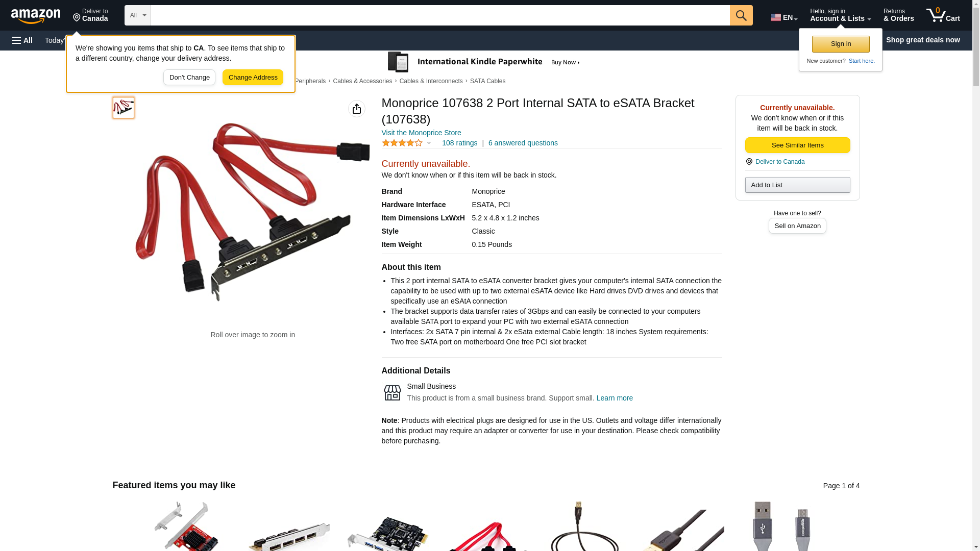Expand the star rating chevron popover
Screen dimensions: 980x551
tap(429, 143)
